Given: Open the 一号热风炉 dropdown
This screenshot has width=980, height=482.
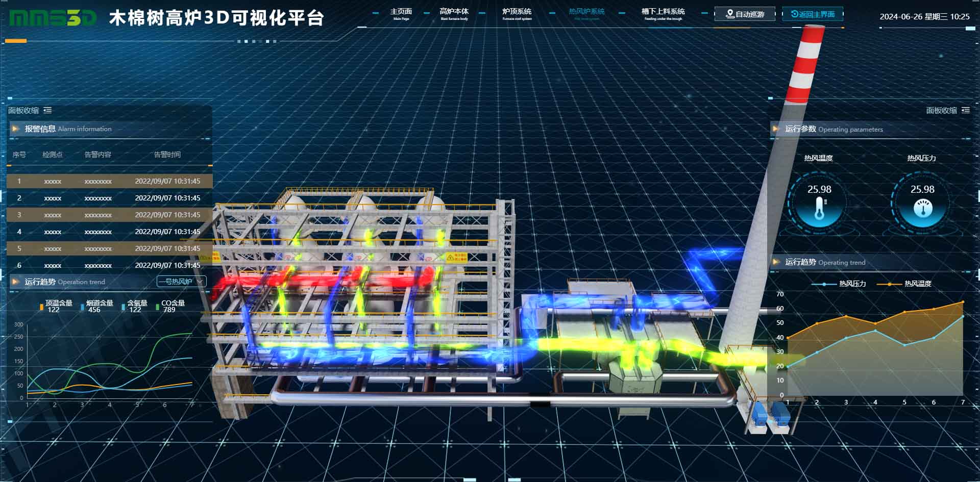Looking at the screenshot, I should 181,282.
